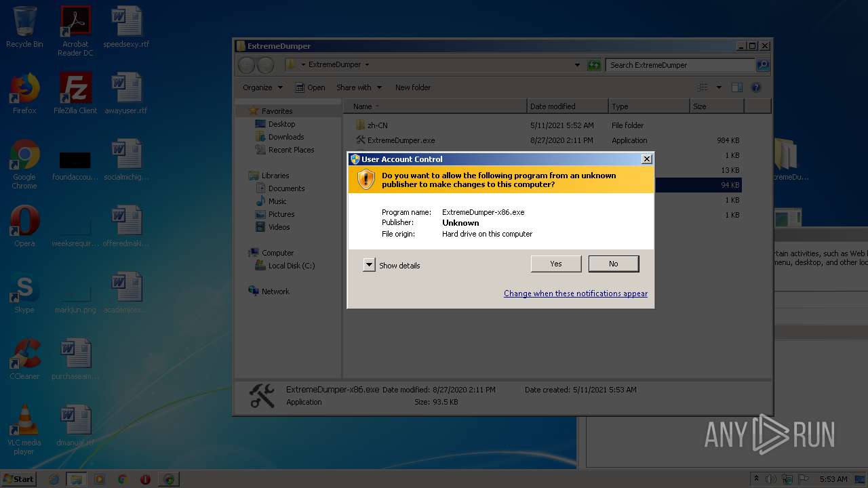Select the zh-CN folder icon in the Explorer list

361,125
